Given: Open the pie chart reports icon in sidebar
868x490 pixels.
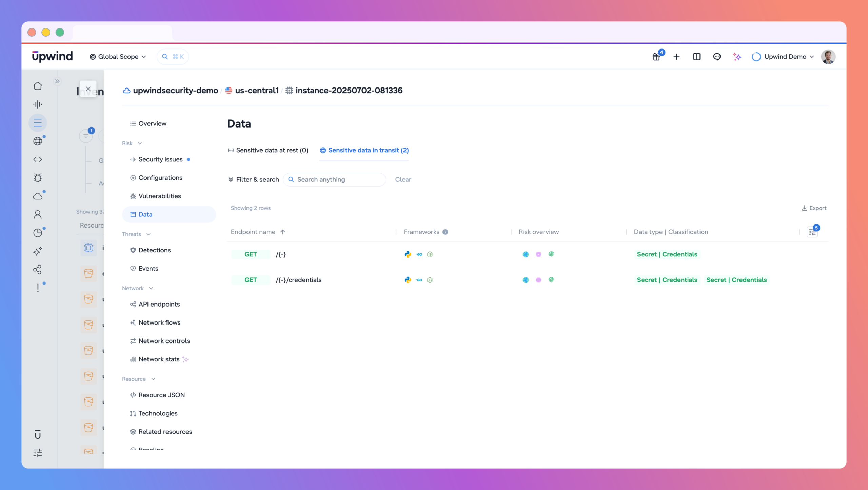Looking at the screenshot, I should [x=38, y=233].
